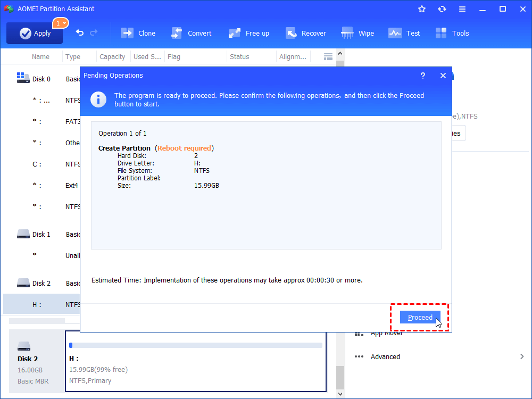Viewport: 532px width, 399px height.
Task: Select the FAT32 partition row
Action: (x=41, y=121)
